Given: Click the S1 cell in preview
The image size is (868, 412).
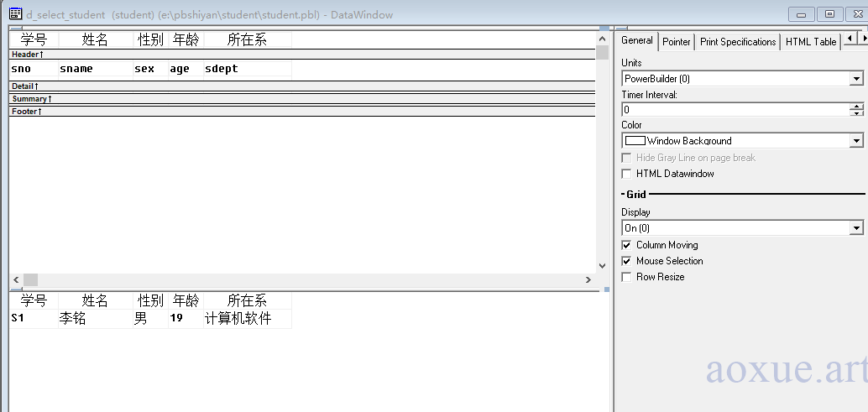Looking at the screenshot, I should [34, 319].
